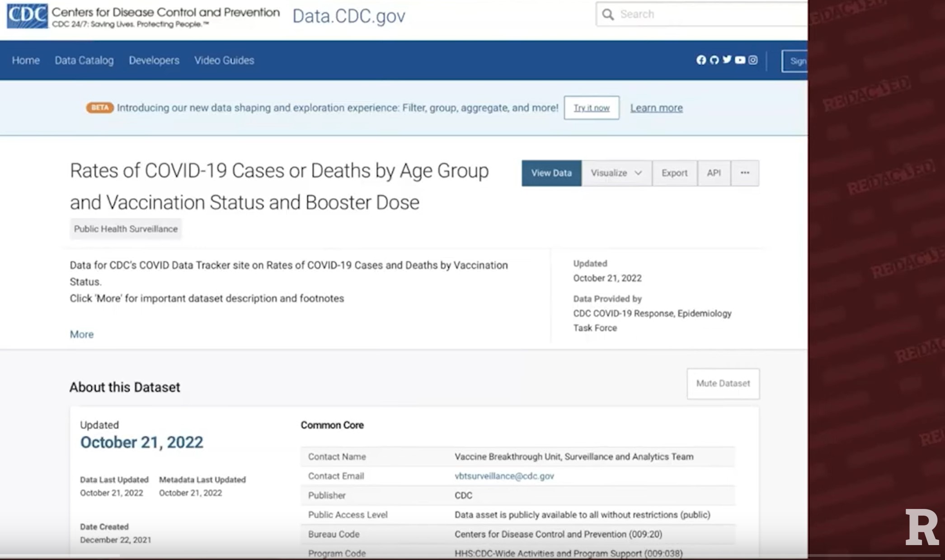Click the About this Dataset heading
945x560 pixels.
[x=125, y=387]
